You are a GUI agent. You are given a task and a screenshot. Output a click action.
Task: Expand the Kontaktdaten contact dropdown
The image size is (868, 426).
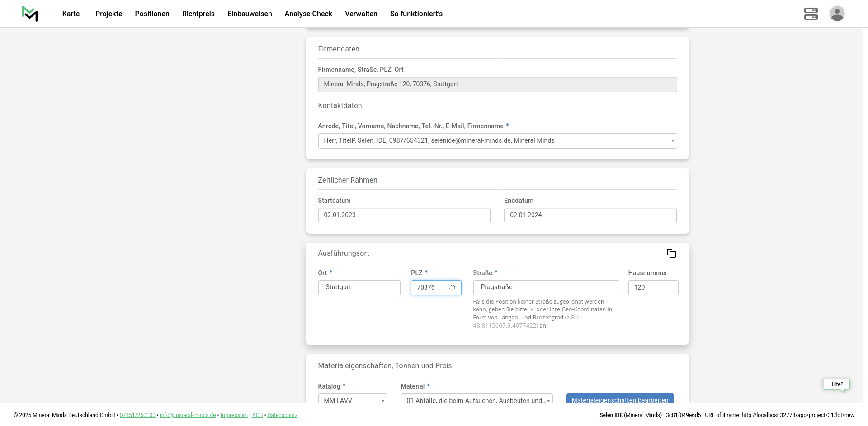[497, 141]
